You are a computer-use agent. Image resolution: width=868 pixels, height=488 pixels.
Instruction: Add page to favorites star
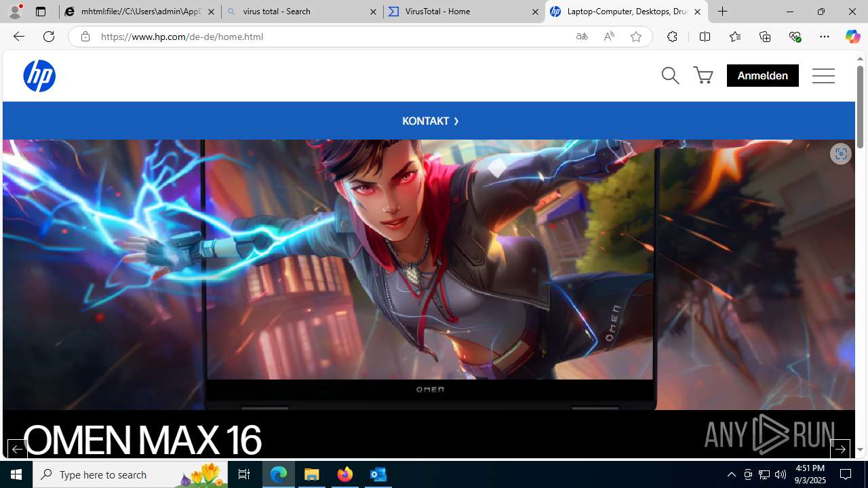[x=636, y=37]
